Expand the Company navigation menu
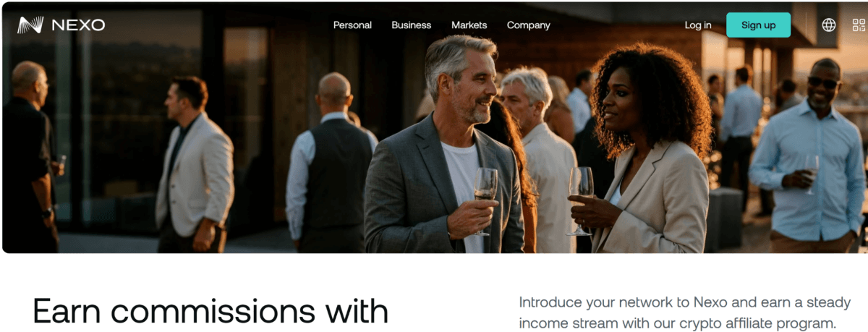 (528, 25)
